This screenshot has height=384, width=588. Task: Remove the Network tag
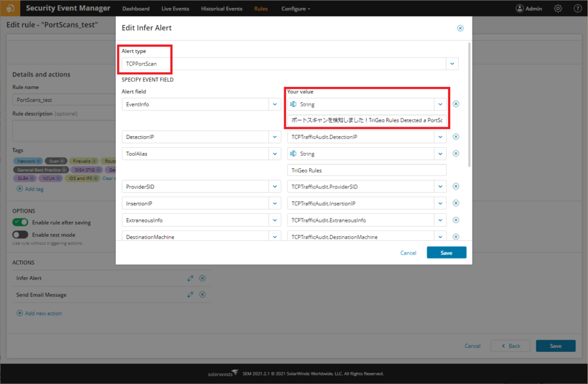38,161
